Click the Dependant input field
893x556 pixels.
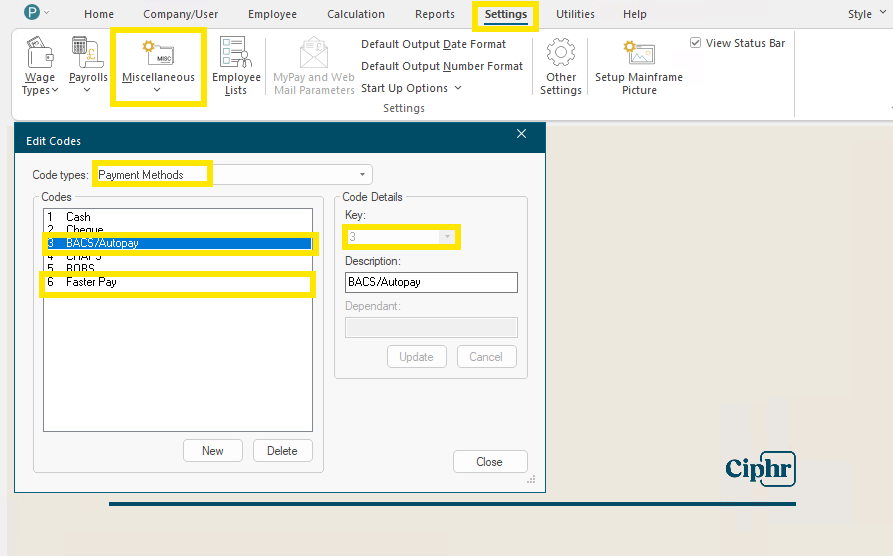(431, 328)
